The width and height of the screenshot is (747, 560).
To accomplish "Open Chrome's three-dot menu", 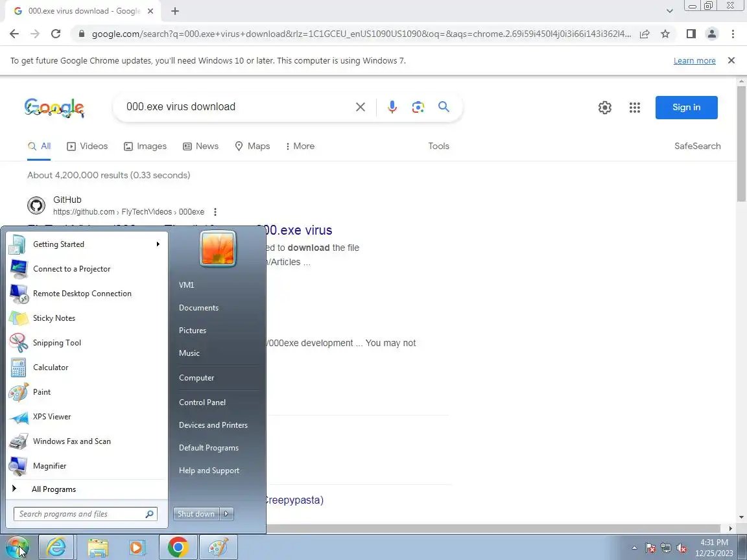I will [x=733, y=34].
